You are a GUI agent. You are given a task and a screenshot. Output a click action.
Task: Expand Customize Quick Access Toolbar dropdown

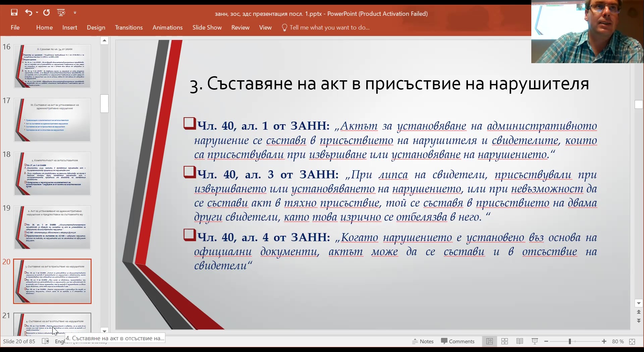tap(75, 13)
